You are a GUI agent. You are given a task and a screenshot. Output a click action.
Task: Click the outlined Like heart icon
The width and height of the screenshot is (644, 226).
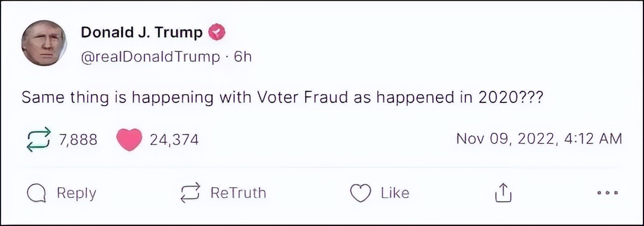tap(360, 193)
